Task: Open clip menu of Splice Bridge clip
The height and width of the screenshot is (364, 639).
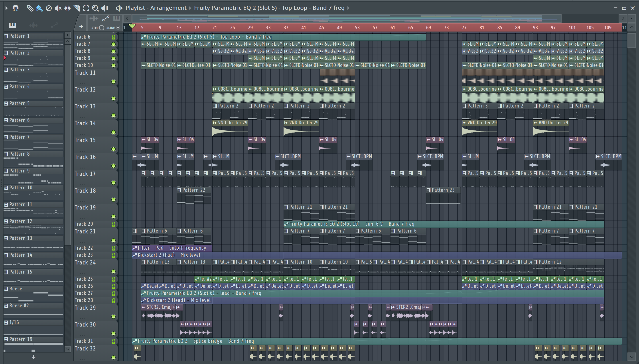Action: (x=135, y=341)
